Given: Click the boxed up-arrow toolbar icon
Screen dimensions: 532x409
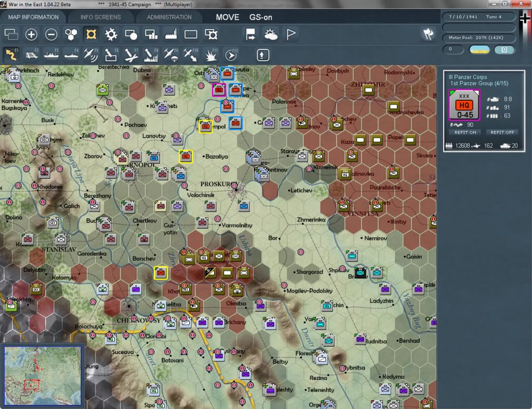Looking at the screenshot, I should coord(262,55).
